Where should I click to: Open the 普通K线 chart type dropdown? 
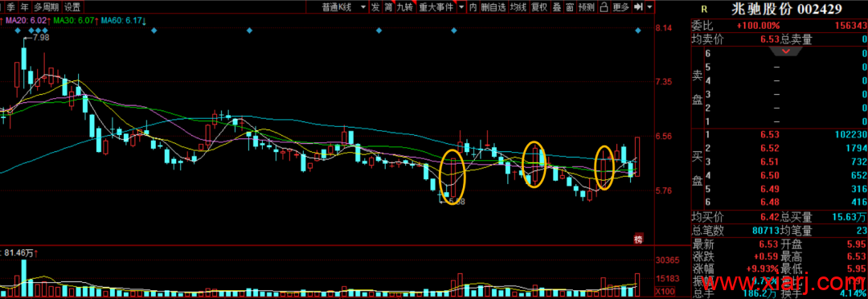point(343,7)
